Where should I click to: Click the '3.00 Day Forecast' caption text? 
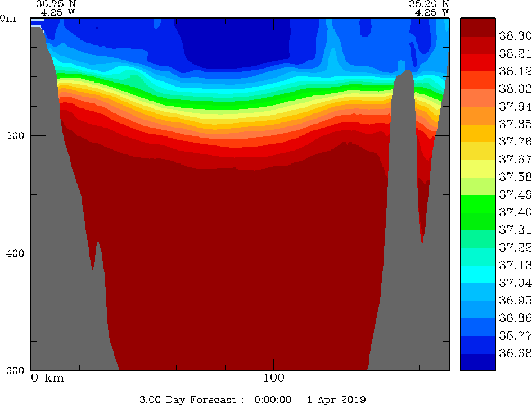[187, 399]
